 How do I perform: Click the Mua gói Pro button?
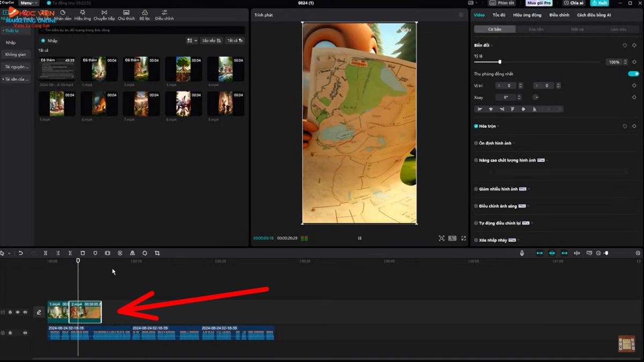(539, 3)
